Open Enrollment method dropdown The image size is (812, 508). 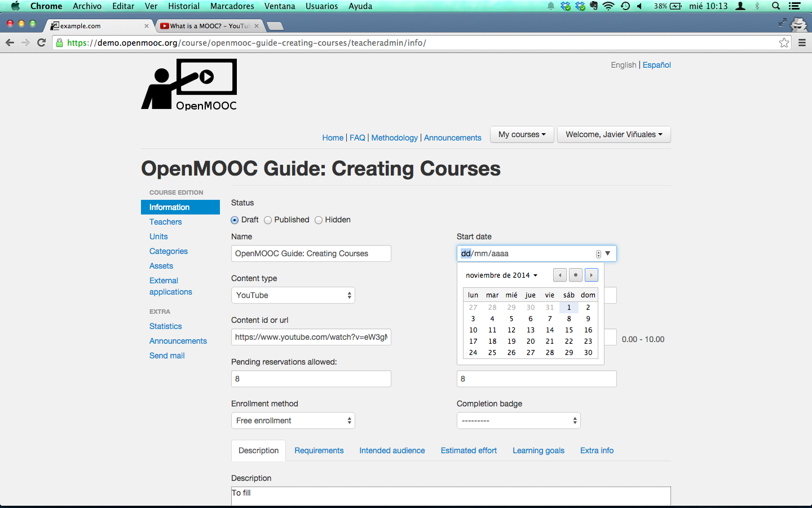click(293, 421)
